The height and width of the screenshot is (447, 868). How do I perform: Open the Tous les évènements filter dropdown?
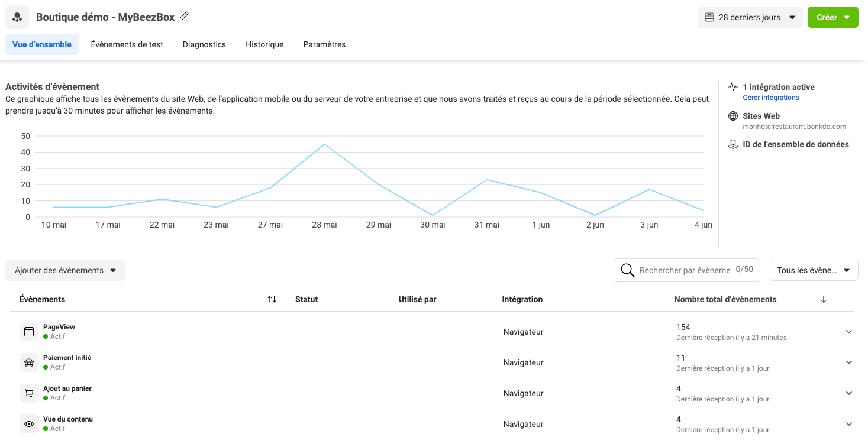tap(814, 270)
